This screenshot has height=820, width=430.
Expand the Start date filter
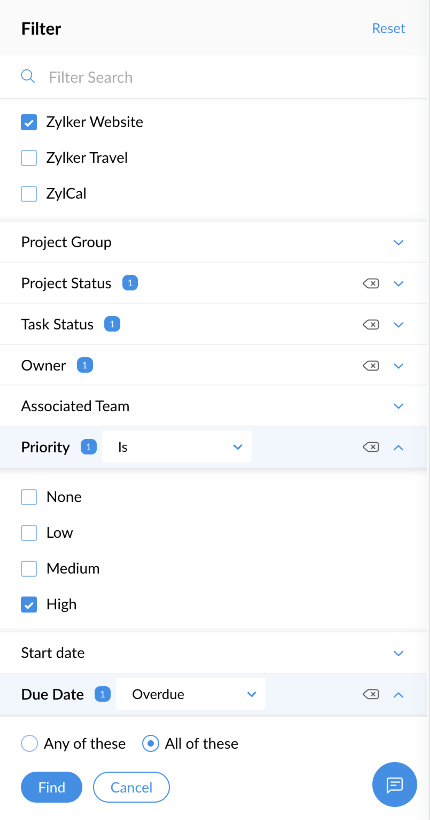click(213, 653)
